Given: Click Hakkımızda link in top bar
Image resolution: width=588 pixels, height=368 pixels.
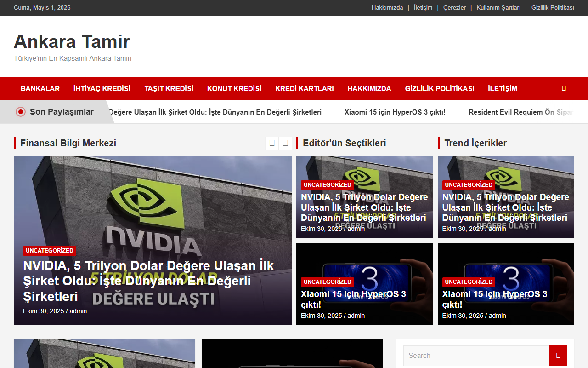Looking at the screenshot, I should [387, 8].
